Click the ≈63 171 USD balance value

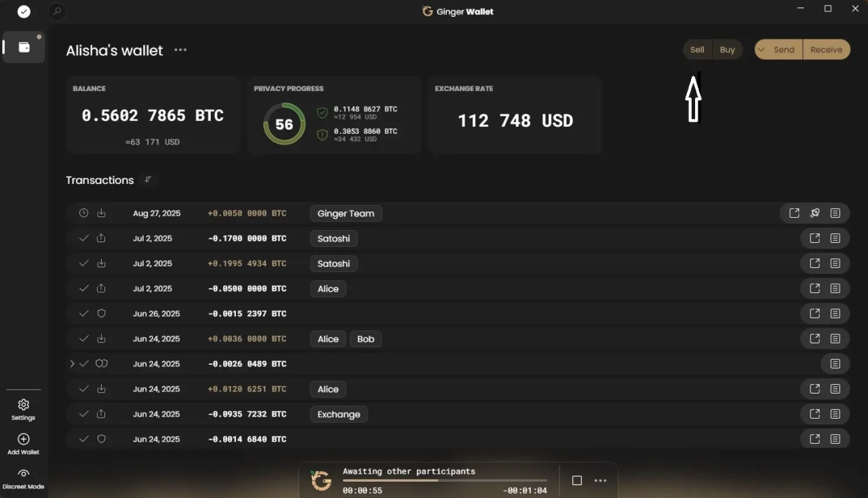[153, 142]
